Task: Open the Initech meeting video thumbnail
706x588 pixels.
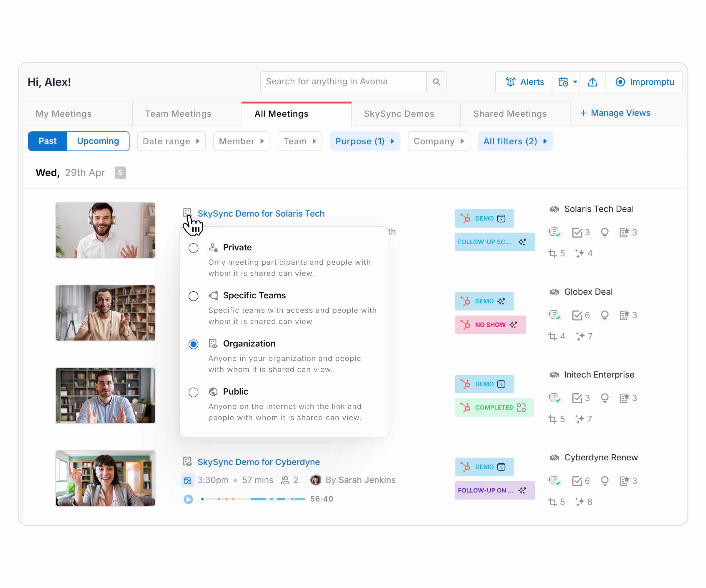Action: (x=105, y=395)
